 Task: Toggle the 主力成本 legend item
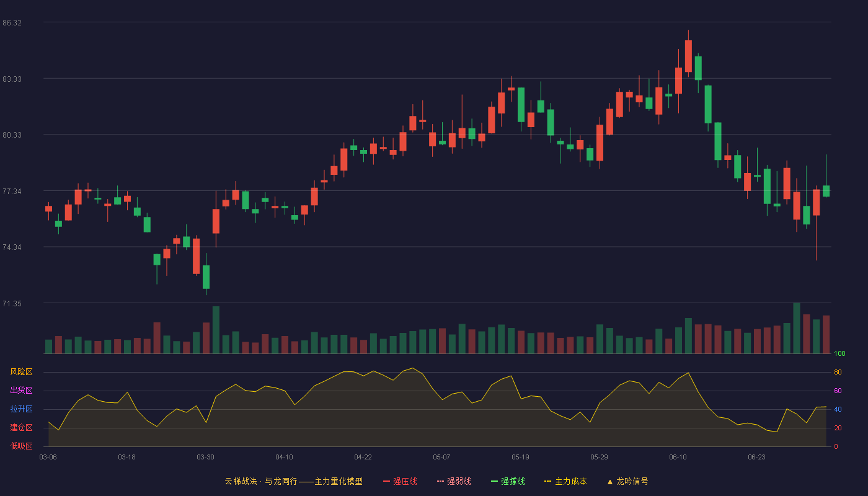click(565, 481)
